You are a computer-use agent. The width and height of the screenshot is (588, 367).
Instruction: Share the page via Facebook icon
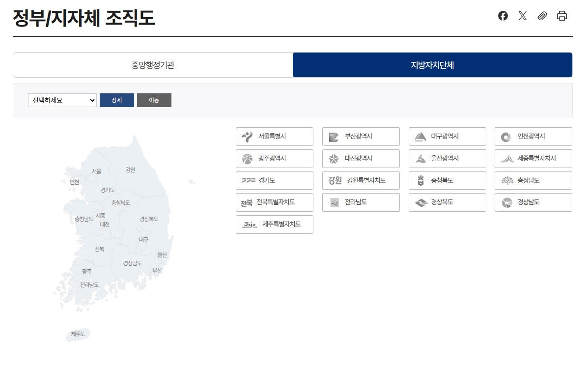tap(503, 16)
